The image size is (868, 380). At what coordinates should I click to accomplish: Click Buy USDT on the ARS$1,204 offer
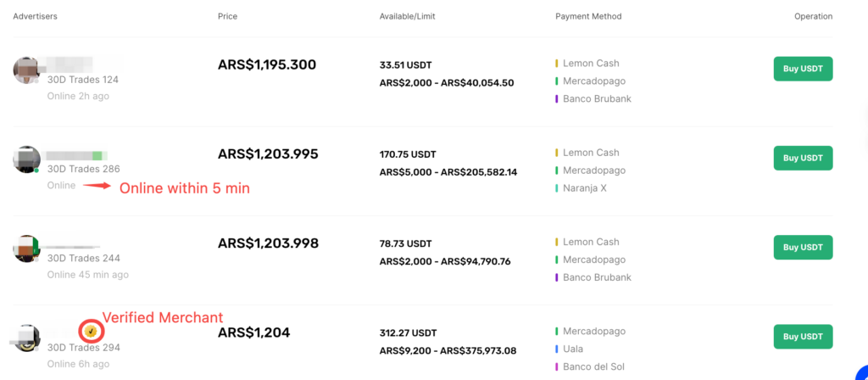803,337
